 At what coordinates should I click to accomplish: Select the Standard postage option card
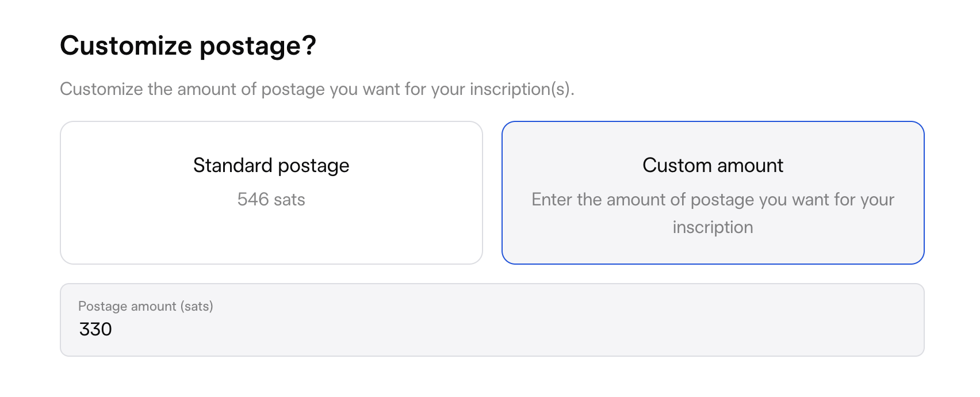[x=271, y=192]
